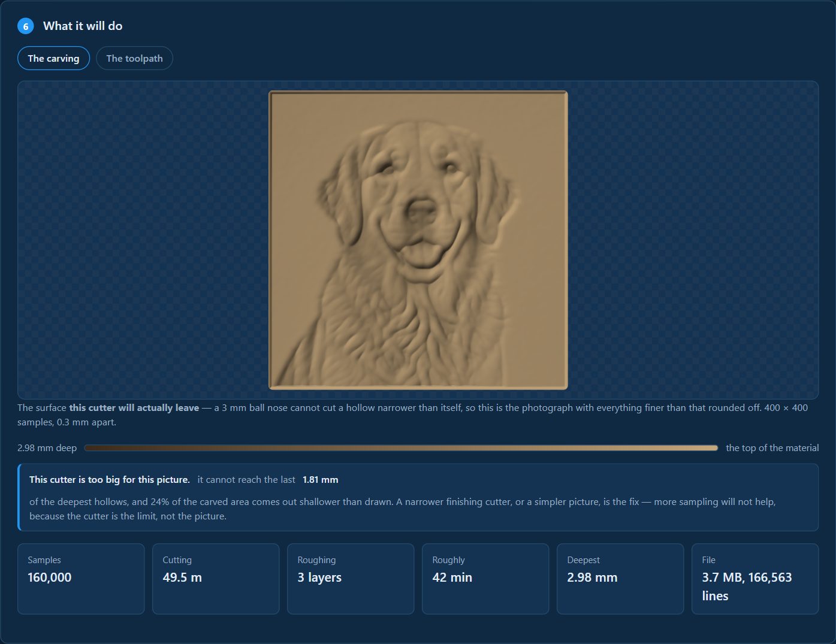
Task: Select the step 6 number badge
Action: click(25, 26)
